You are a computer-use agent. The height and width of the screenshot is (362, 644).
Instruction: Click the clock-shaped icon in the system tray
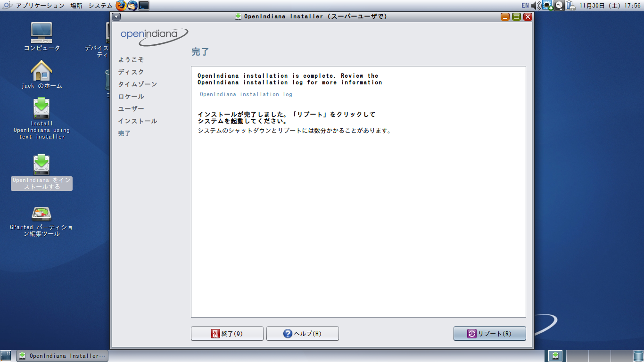559,6
